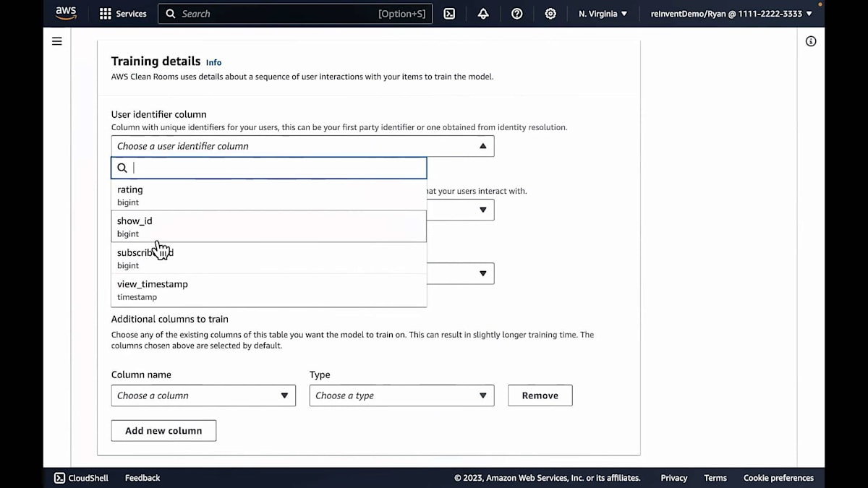Click the magnifier in the column filter

[x=122, y=168]
